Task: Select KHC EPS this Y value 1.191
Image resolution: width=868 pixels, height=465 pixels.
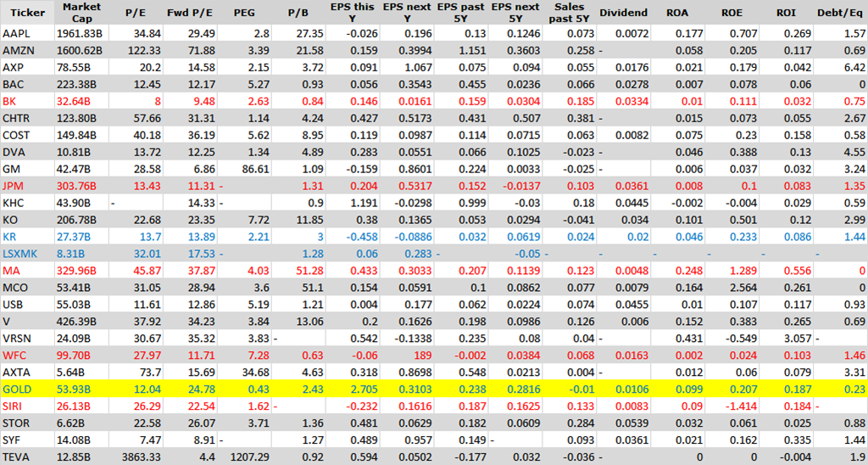Action: (x=364, y=204)
